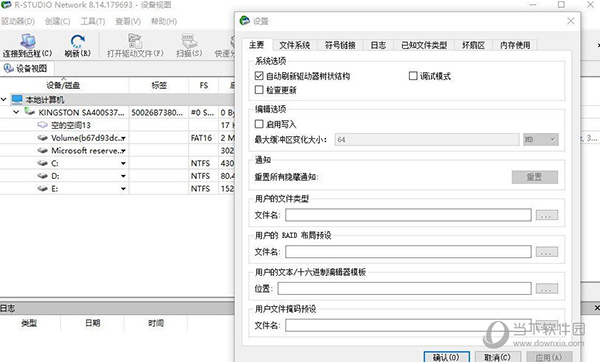Click the FS column header
This screenshot has width=600, height=362.
pyautogui.click(x=204, y=85)
